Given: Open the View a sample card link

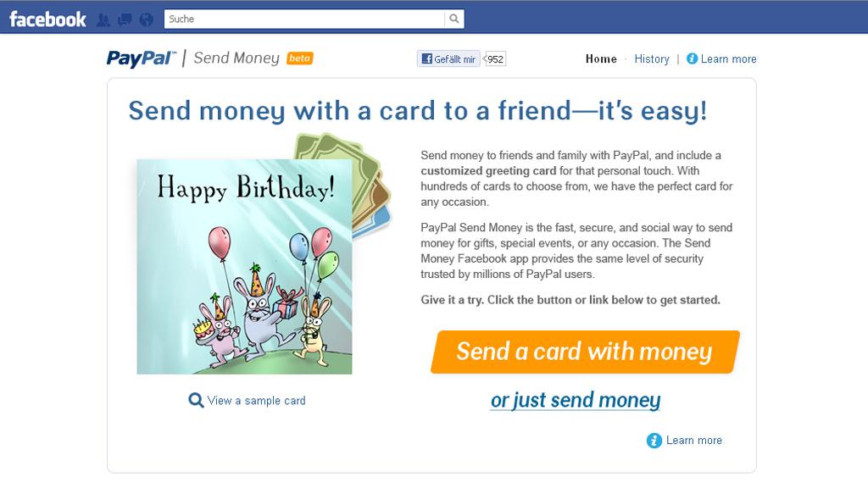Looking at the screenshot, I should (256, 400).
